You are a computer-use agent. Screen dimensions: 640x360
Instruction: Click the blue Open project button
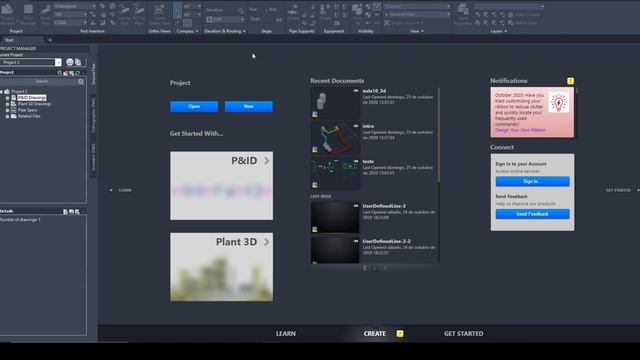[194, 106]
